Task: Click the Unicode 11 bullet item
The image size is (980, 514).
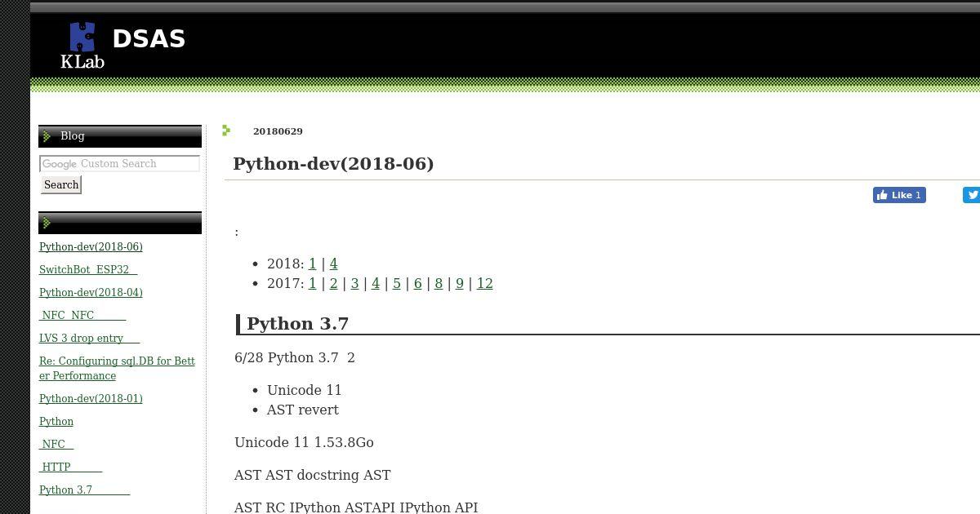Action: click(x=305, y=391)
